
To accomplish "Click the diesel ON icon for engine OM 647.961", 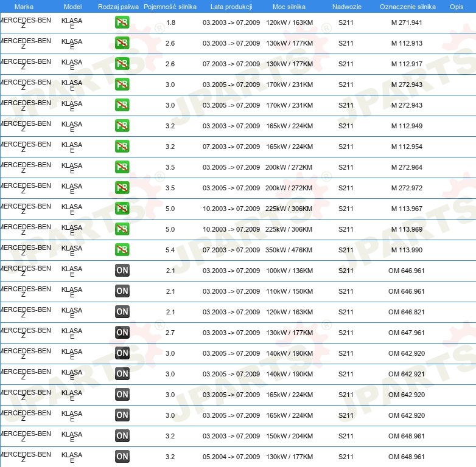I will coord(122,333).
